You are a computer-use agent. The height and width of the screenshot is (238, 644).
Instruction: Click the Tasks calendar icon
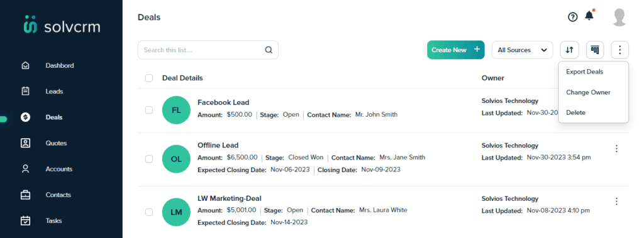coord(25,221)
